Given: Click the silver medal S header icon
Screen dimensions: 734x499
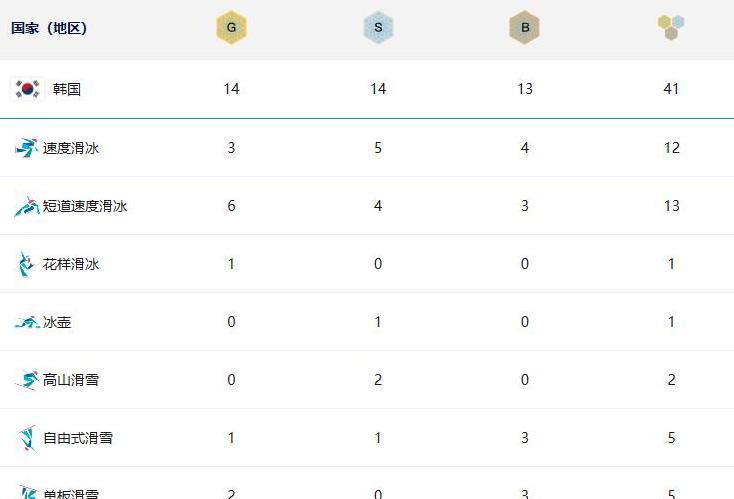Looking at the screenshot, I should (378, 27).
